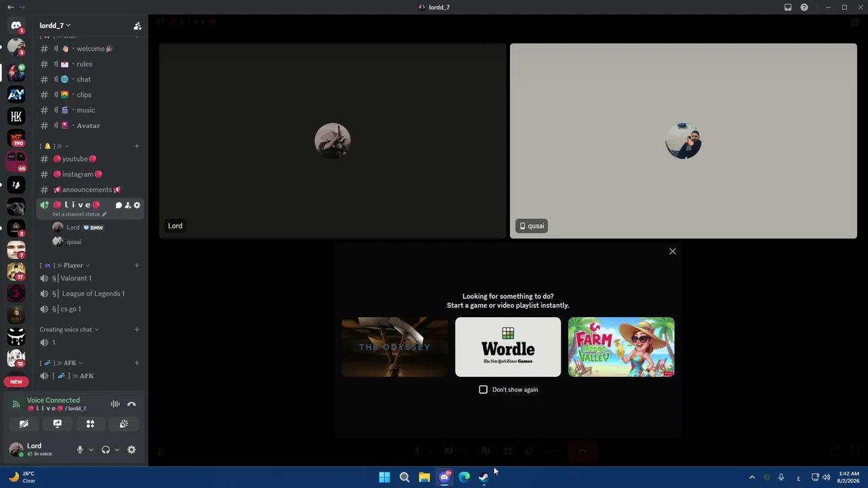The height and width of the screenshot is (488, 868).
Task: Start the Farm Merge Valley activity
Action: (621, 347)
